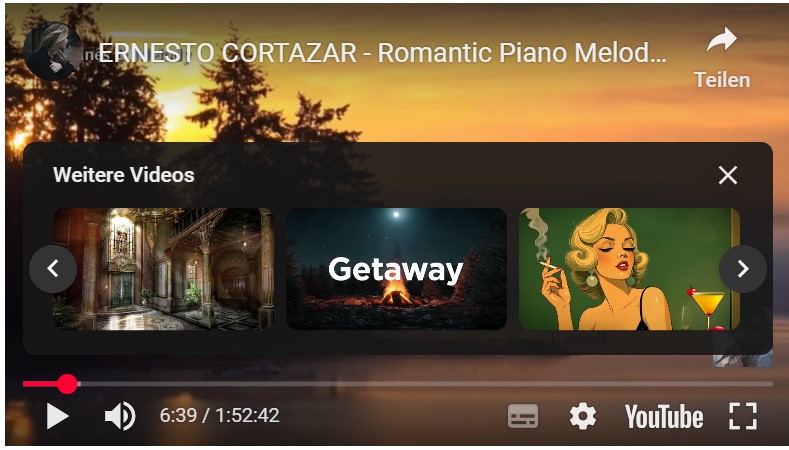Click the 6:39 / 1:52:42 time display

219,416
